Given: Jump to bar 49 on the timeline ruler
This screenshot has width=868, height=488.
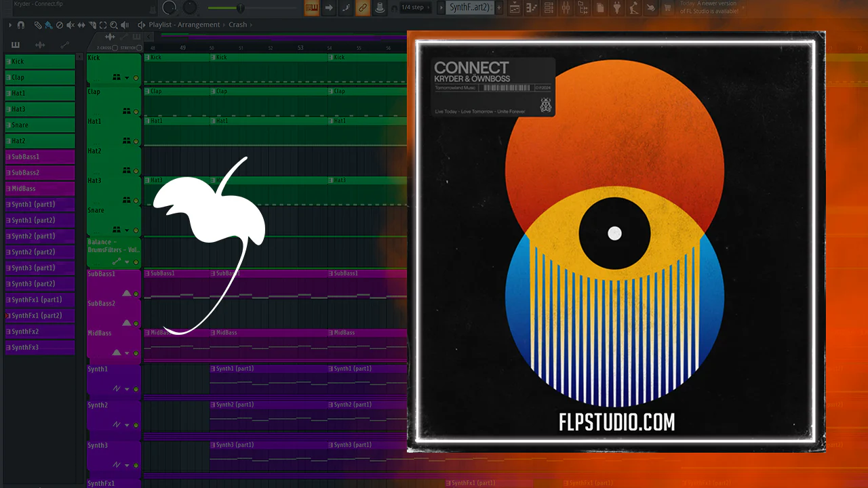Looking at the screenshot, I should point(182,48).
